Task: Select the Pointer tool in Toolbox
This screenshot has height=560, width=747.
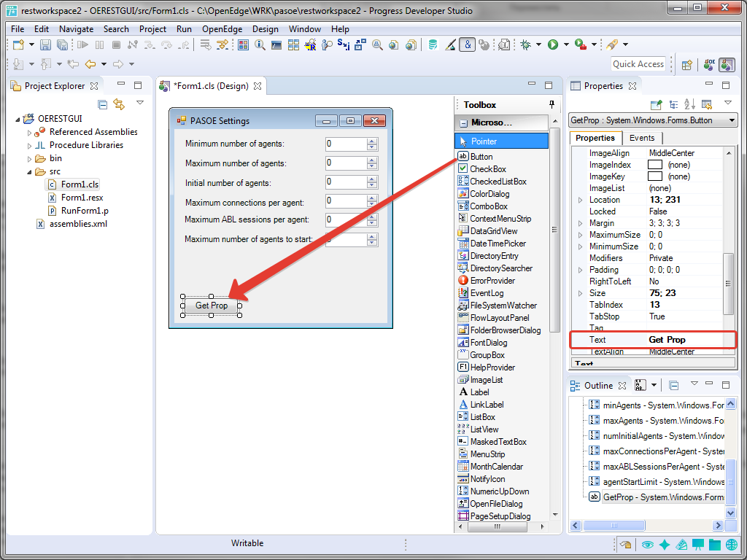Action: (502, 141)
